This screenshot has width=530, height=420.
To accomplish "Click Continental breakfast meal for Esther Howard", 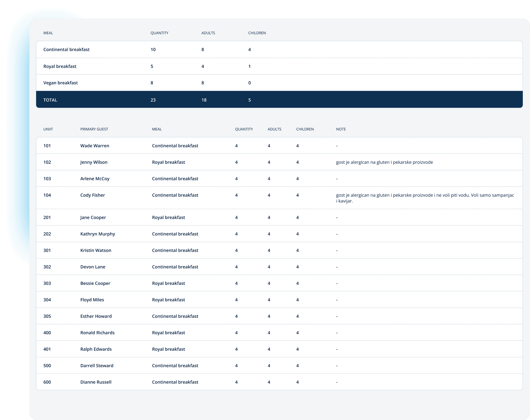I will (175, 316).
